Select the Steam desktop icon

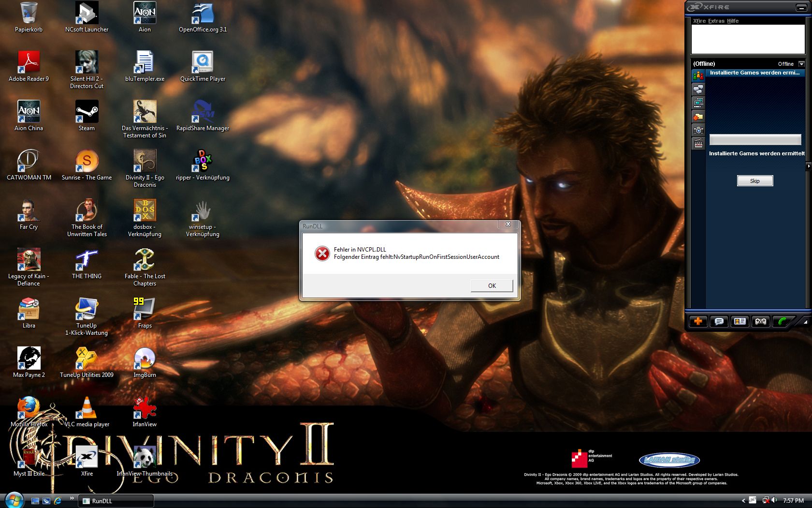(87, 116)
